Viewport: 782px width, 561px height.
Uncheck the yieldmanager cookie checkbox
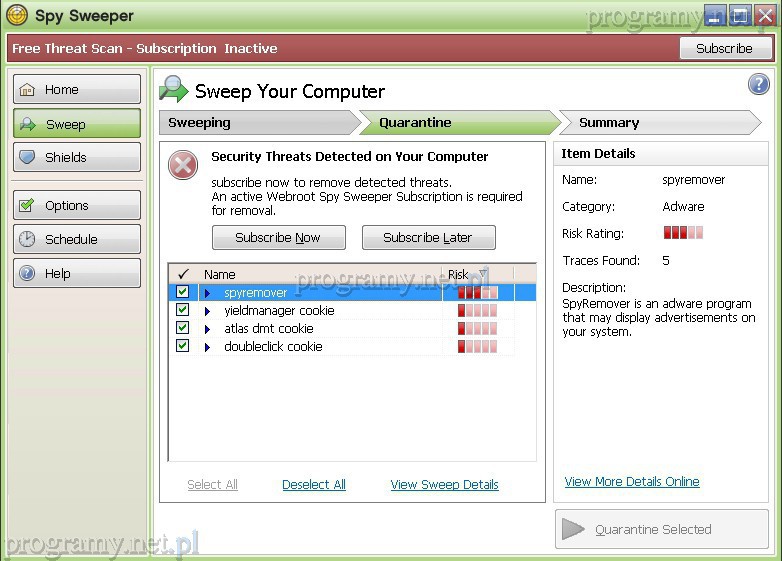coord(182,310)
